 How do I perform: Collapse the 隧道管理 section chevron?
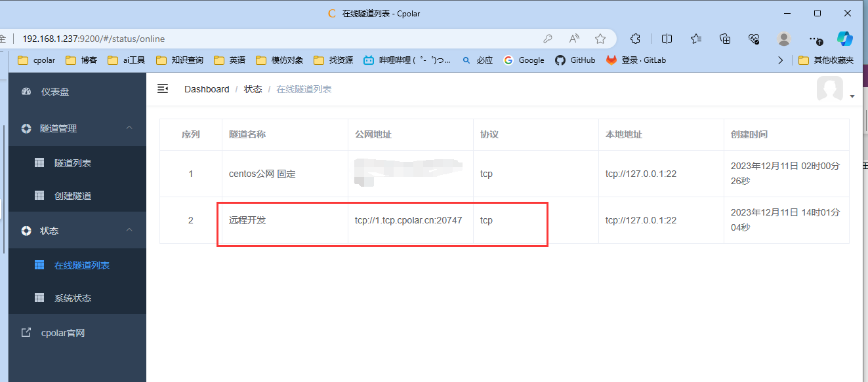[129, 128]
